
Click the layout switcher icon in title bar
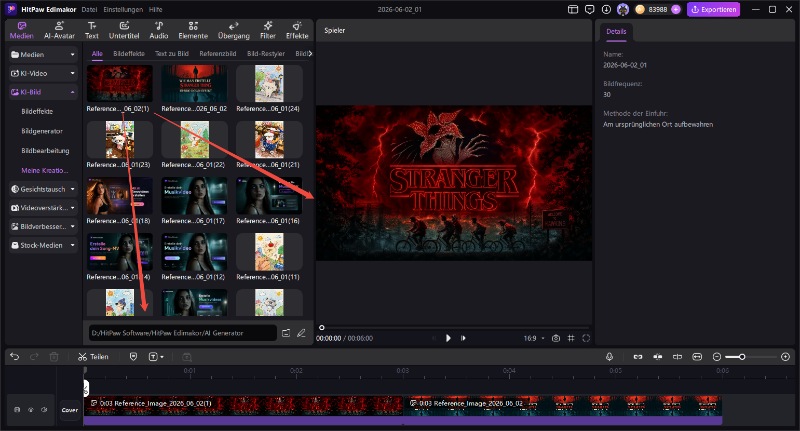[573, 9]
